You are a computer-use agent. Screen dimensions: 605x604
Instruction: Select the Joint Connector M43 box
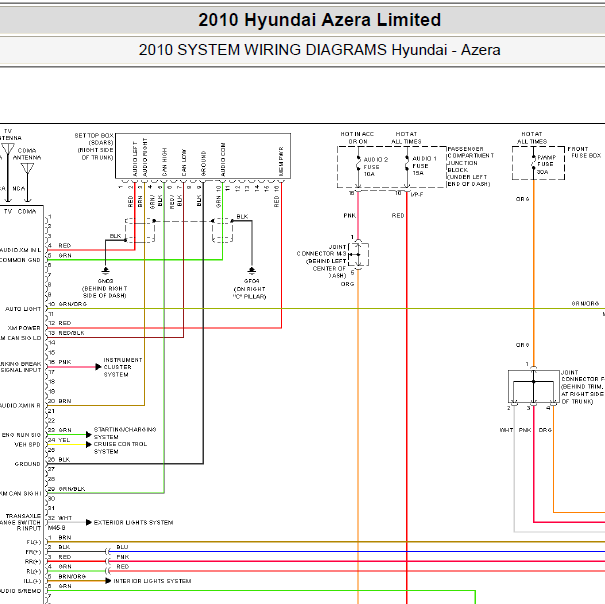(358, 254)
